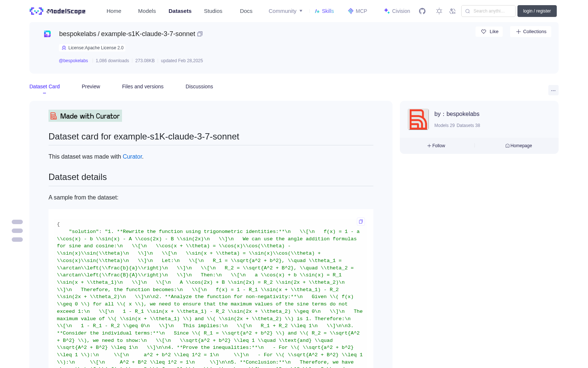
Task: Click '1,086 downloads' text
Action: pyautogui.click(x=112, y=61)
